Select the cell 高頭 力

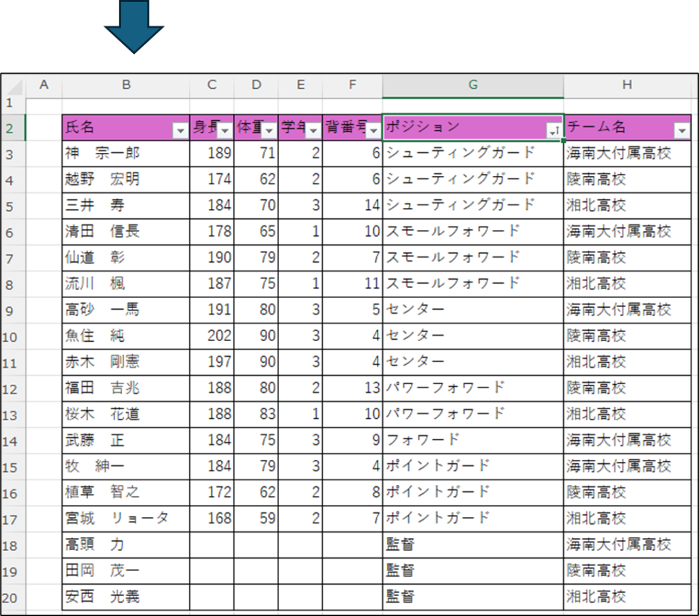(x=126, y=545)
